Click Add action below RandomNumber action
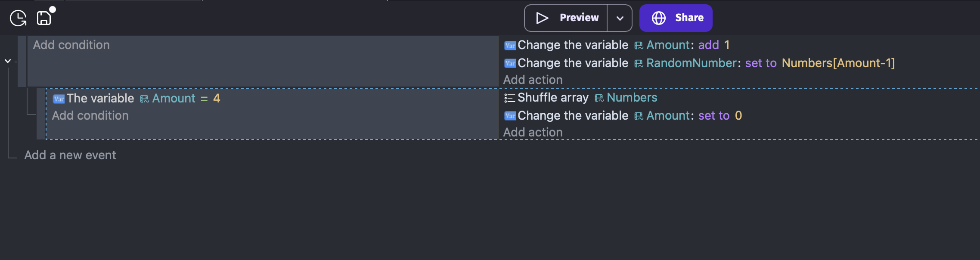The image size is (980, 260). coord(533,80)
